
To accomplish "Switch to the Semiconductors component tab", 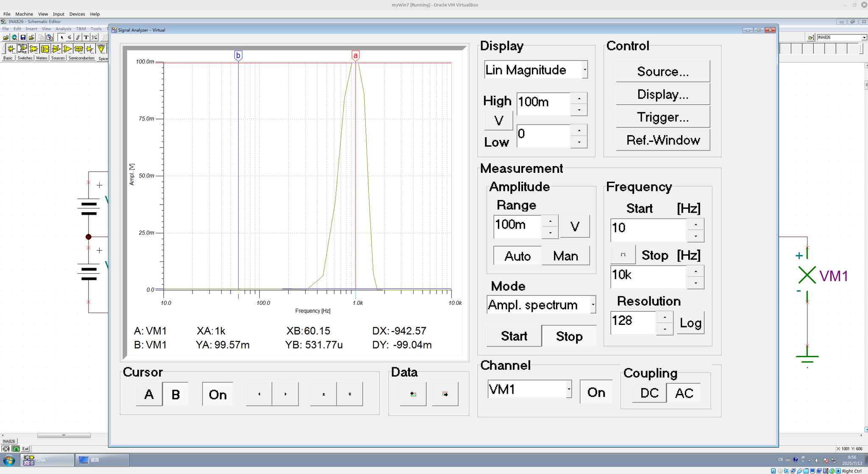I will [x=81, y=58].
